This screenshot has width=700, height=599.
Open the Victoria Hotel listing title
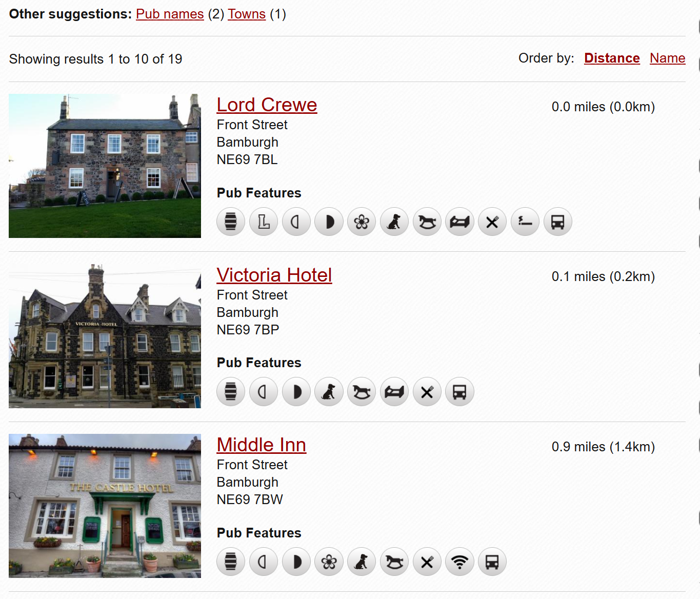[274, 275]
